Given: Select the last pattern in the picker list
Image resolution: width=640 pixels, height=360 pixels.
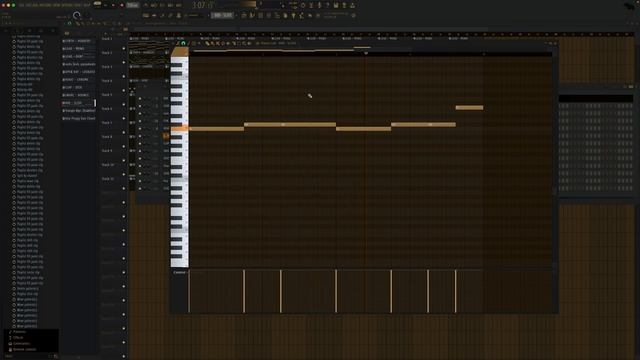Looking at the screenshot, I should pos(78,118).
